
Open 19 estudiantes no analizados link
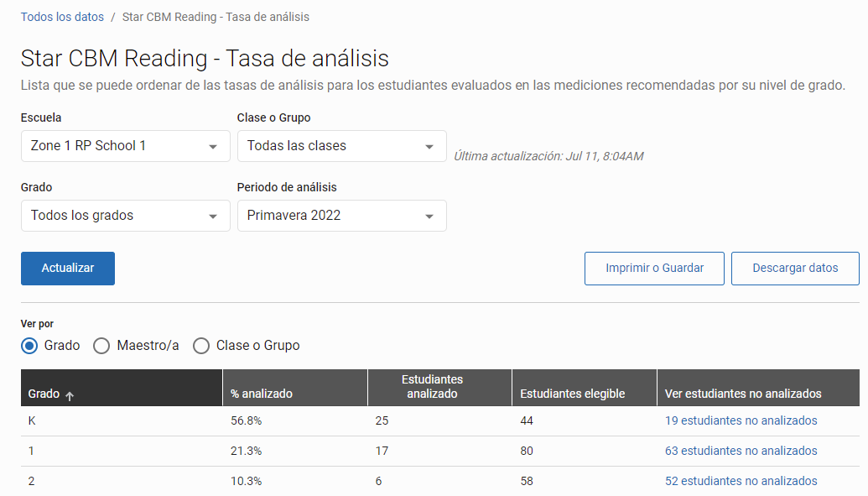741,420
